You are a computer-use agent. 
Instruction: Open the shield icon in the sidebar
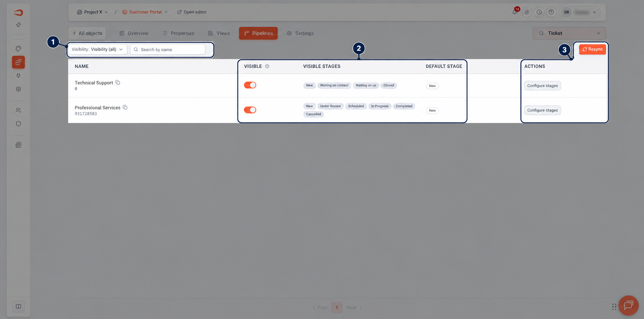(18, 124)
